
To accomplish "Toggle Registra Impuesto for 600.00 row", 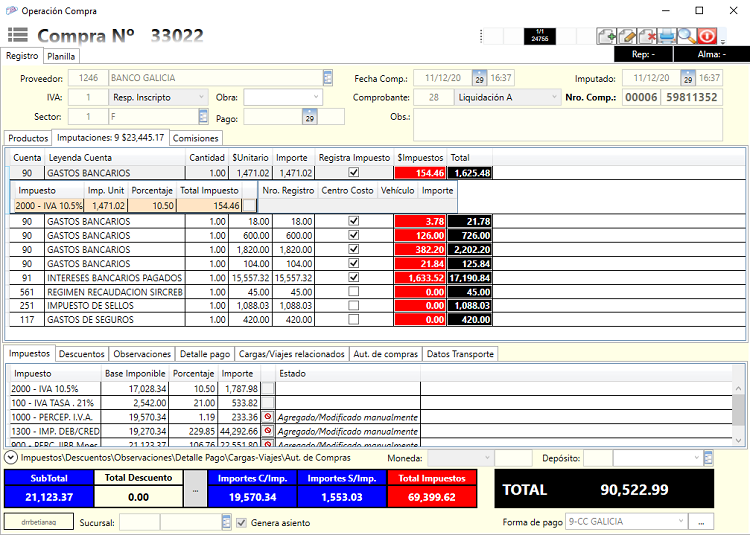I will coord(353,235).
